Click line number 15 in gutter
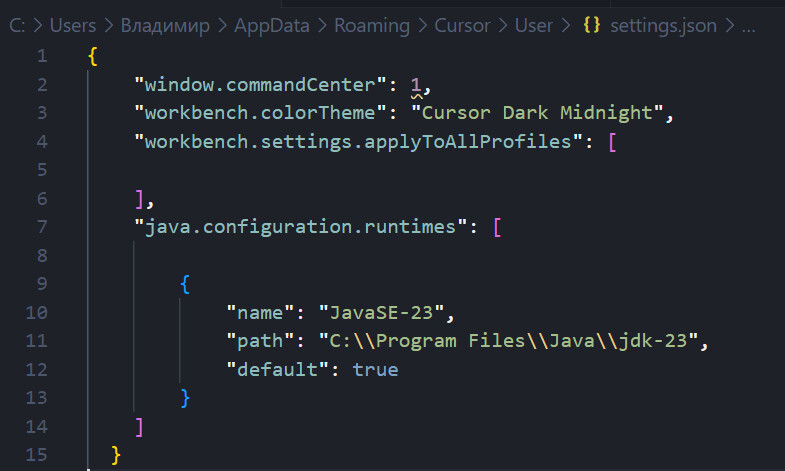This screenshot has height=471, width=785. click(x=37, y=455)
